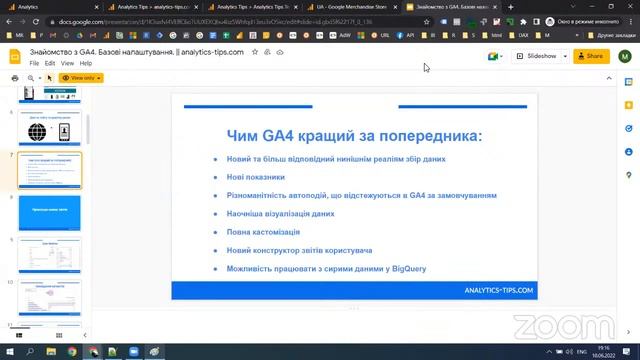Click the move-to-folder icon beside title

pyautogui.click(x=267, y=52)
